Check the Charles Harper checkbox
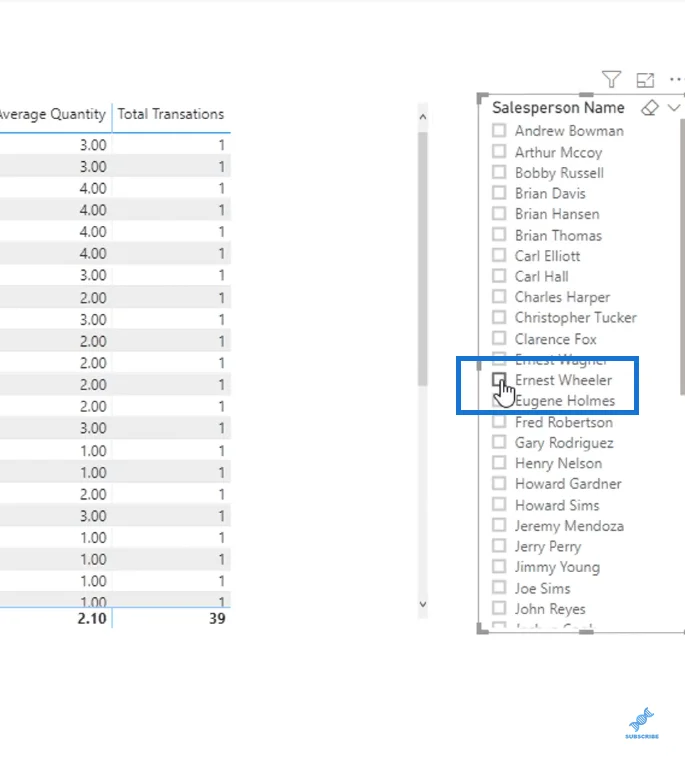This screenshot has height=767, width=685. (499, 296)
